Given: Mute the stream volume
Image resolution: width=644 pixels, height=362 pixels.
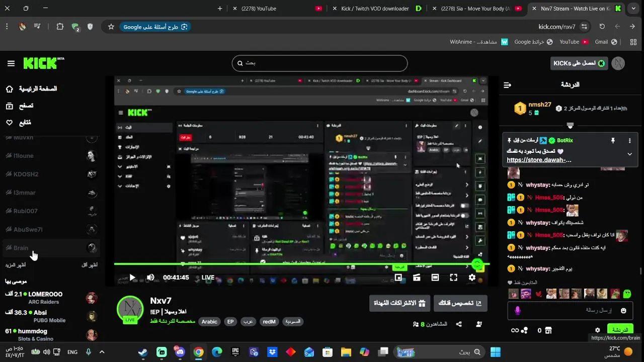Looking at the screenshot, I should [150, 278].
